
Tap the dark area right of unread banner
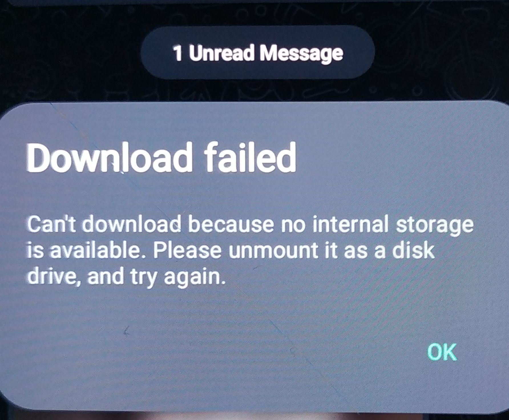tap(442, 53)
